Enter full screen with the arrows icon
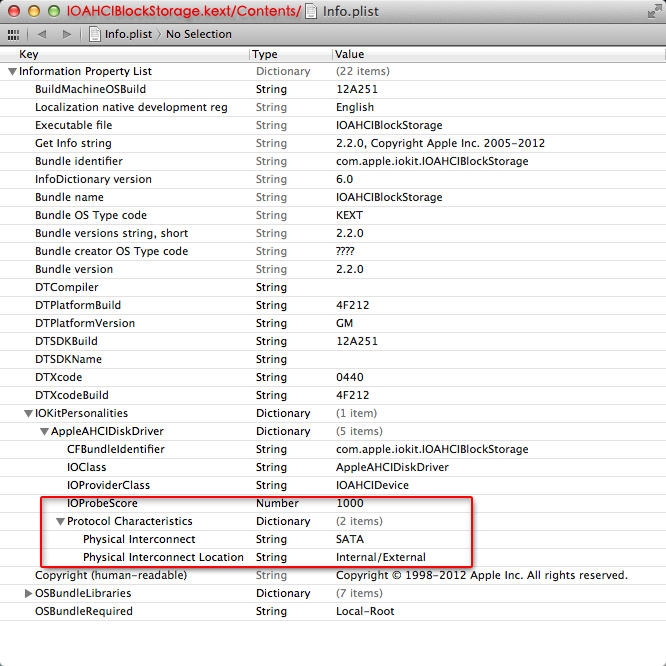 click(654, 11)
